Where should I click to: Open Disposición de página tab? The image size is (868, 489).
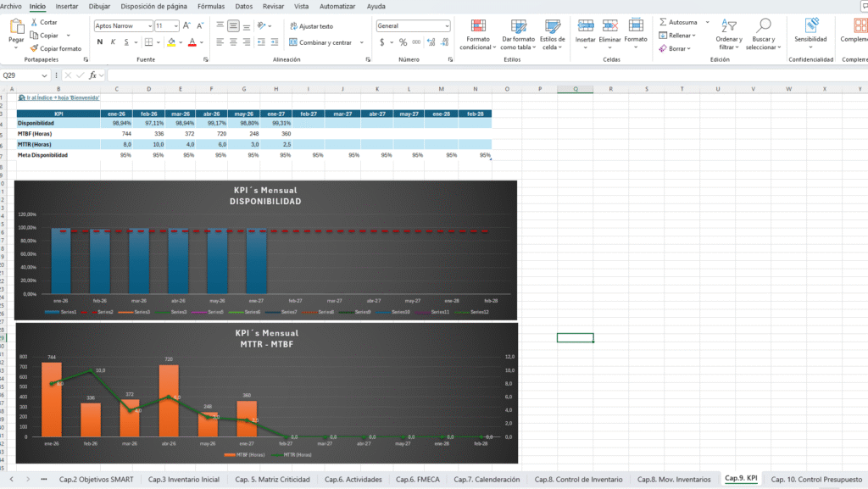[153, 6]
